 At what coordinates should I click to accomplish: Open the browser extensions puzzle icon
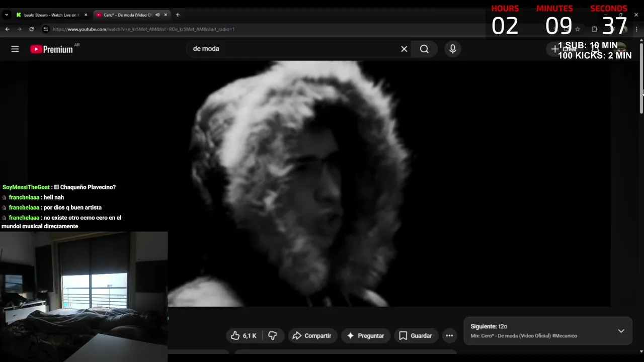click(594, 29)
